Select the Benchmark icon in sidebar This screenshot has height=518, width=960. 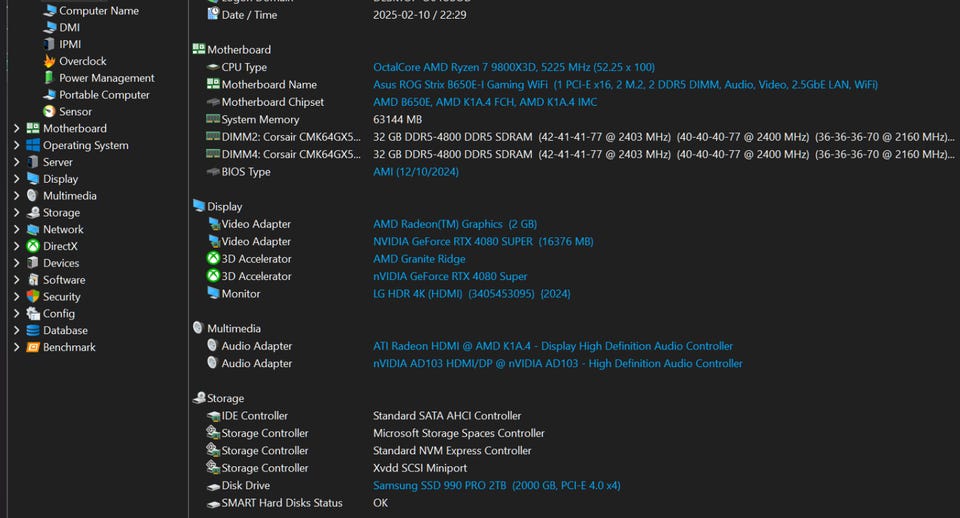[33, 347]
